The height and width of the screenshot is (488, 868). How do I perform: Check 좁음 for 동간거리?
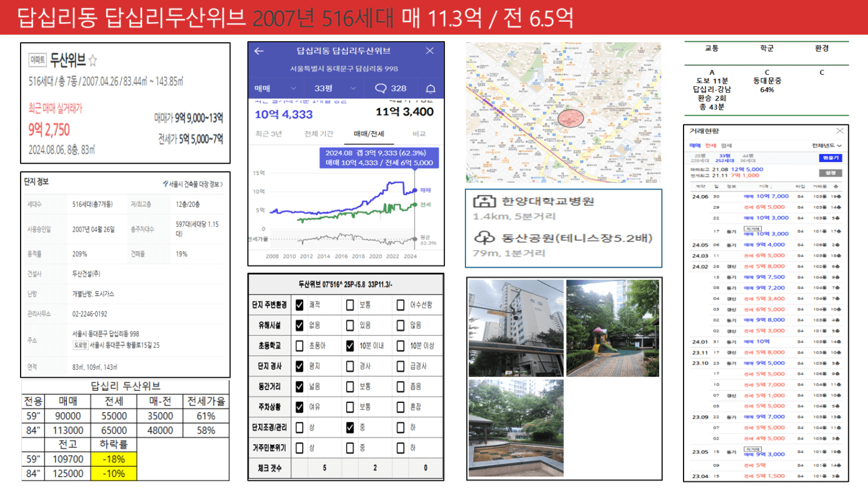coord(401,386)
